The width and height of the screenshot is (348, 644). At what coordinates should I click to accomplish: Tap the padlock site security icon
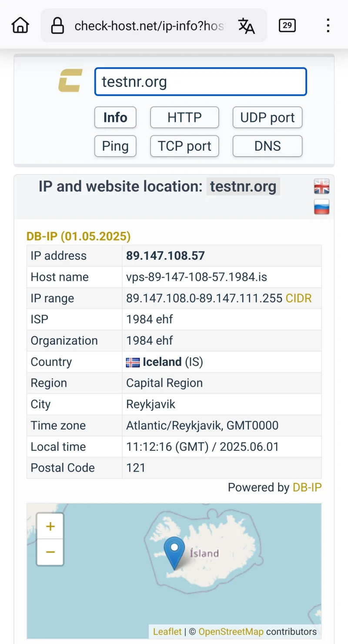57,26
